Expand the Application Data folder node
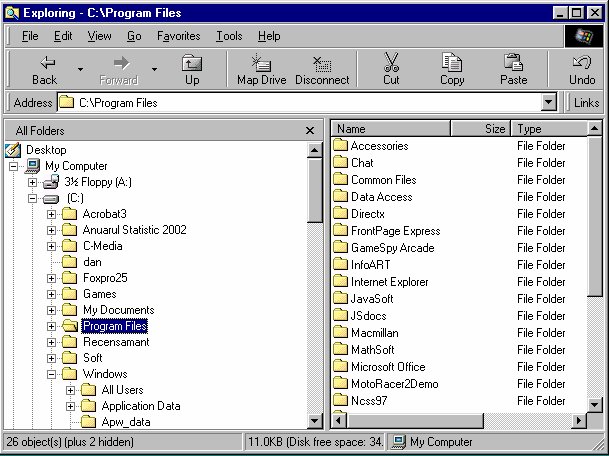Image resolution: width=609 pixels, height=456 pixels. coord(70,406)
